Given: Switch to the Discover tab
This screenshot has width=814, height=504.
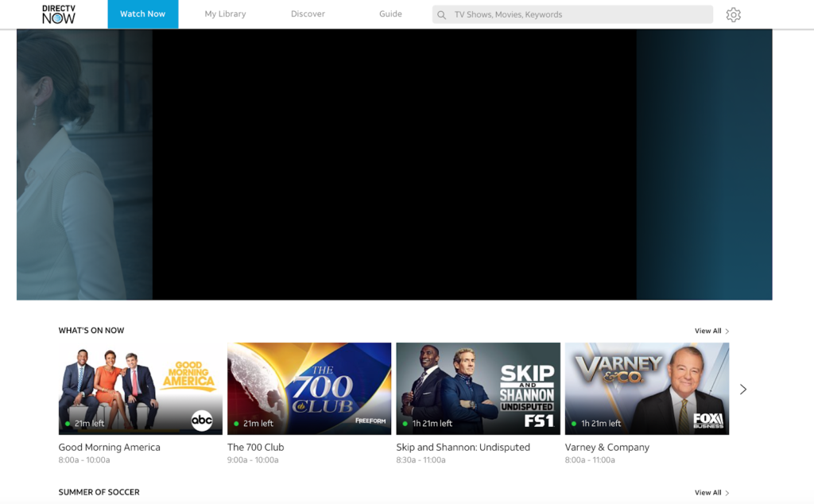Looking at the screenshot, I should point(308,14).
